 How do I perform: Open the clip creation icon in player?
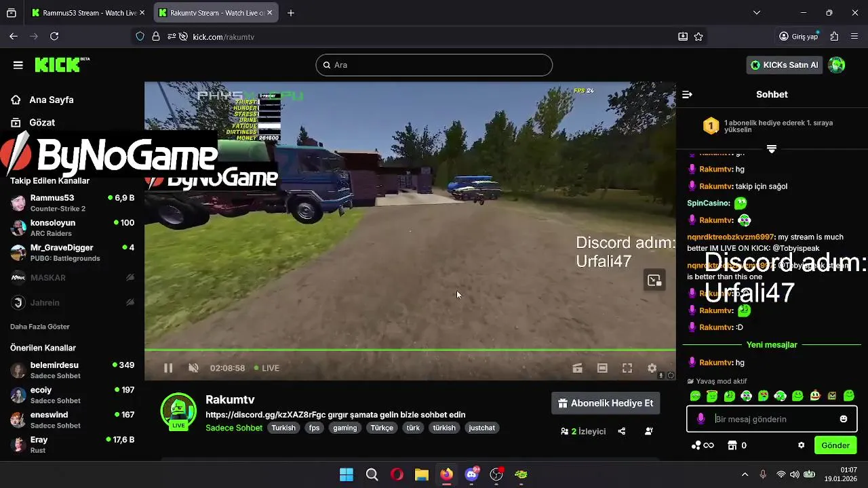pyautogui.click(x=578, y=368)
